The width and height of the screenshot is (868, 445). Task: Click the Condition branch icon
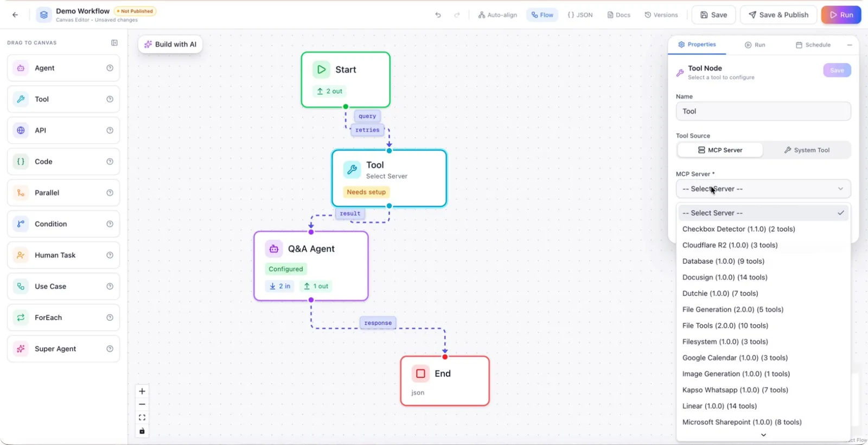click(21, 224)
